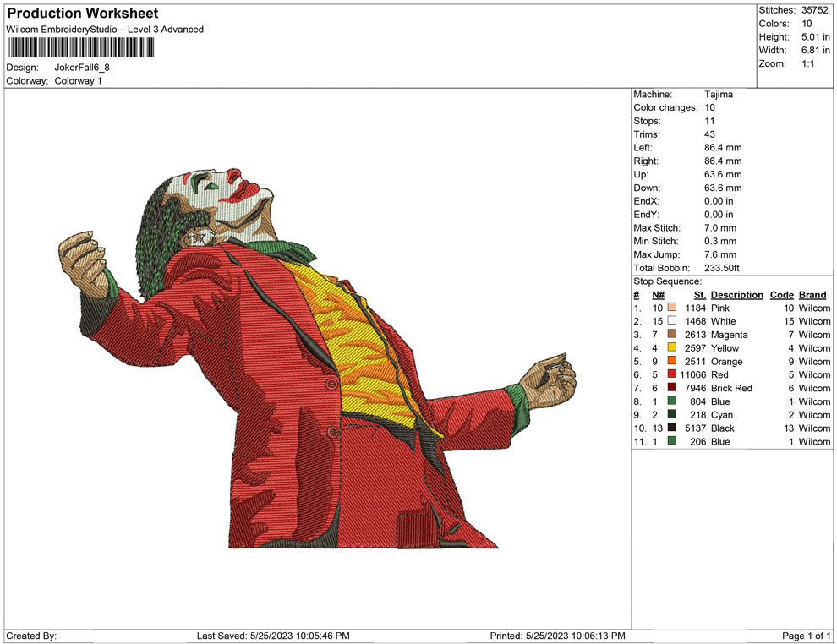
Task: Select the Max Jump value '7.6 mm'
Action: [720, 254]
